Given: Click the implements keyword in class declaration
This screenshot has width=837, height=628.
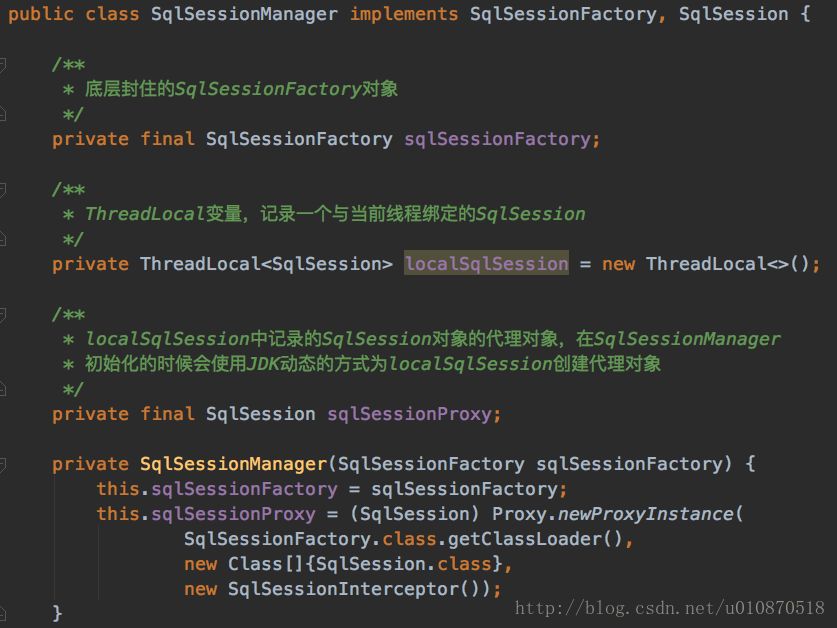Looking at the screenshot, I should pyautogui.click(x=404, y=14).
